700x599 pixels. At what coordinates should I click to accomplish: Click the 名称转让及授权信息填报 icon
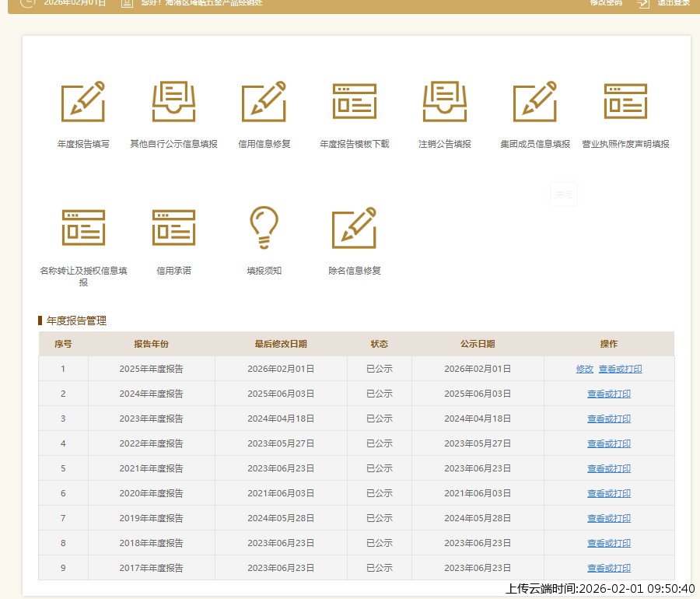click(83, 227)
